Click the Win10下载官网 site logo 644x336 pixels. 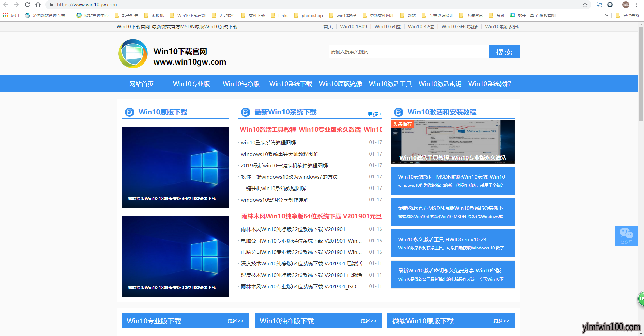133,54
